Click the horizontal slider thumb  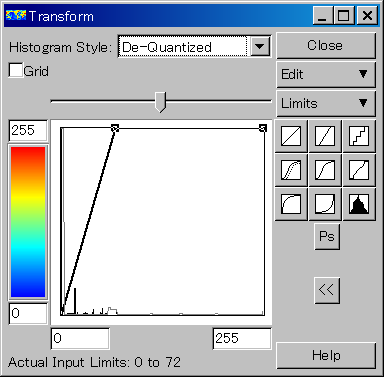pos(161,102)
